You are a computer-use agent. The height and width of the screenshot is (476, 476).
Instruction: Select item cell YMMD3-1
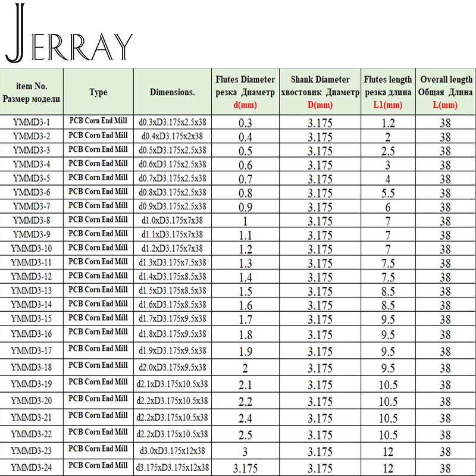32,123
